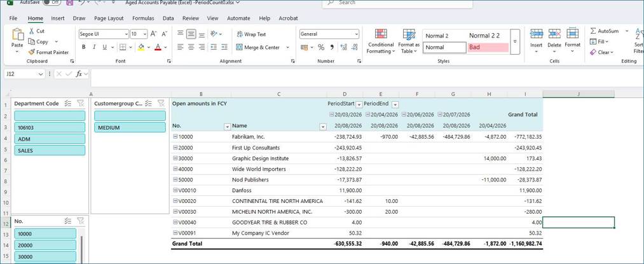Open the No. column filter dropdown
The image size is (644, 264).
tap(227, 127)
